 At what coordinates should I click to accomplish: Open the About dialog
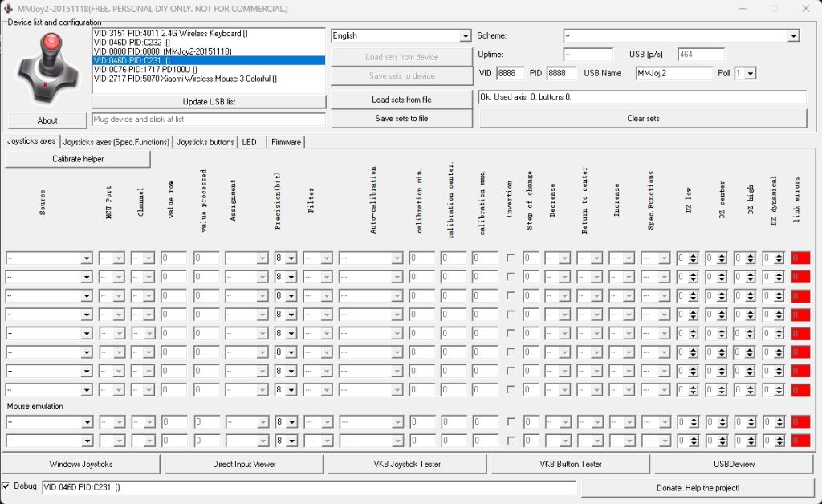[x=47, y=120]
